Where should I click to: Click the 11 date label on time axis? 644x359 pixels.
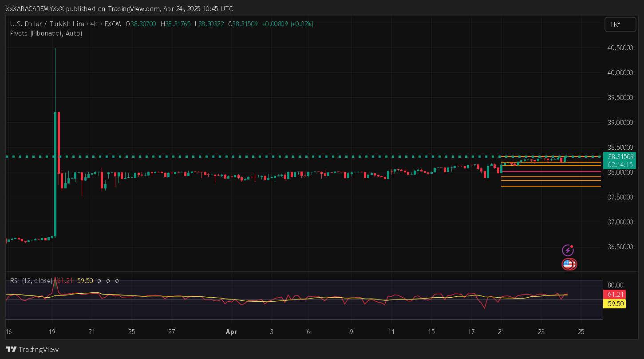[x=391, y=332]
